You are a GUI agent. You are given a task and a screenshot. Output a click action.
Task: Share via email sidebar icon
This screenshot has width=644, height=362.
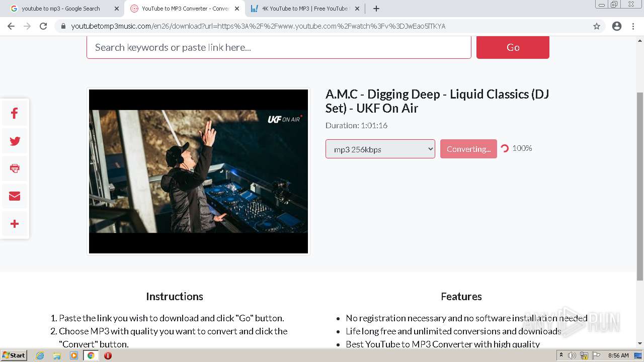[x=15, y=196]
